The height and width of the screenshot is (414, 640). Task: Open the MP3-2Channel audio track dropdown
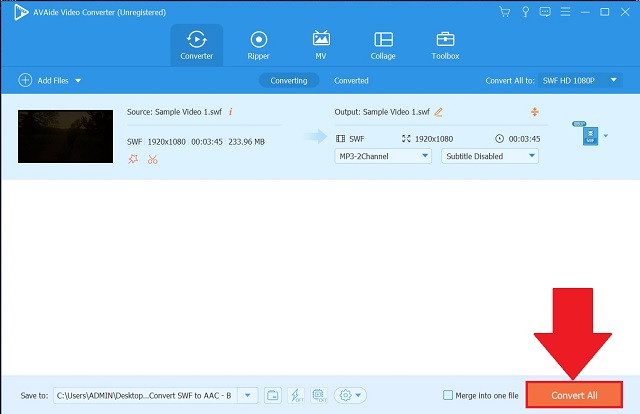point(383,156)
